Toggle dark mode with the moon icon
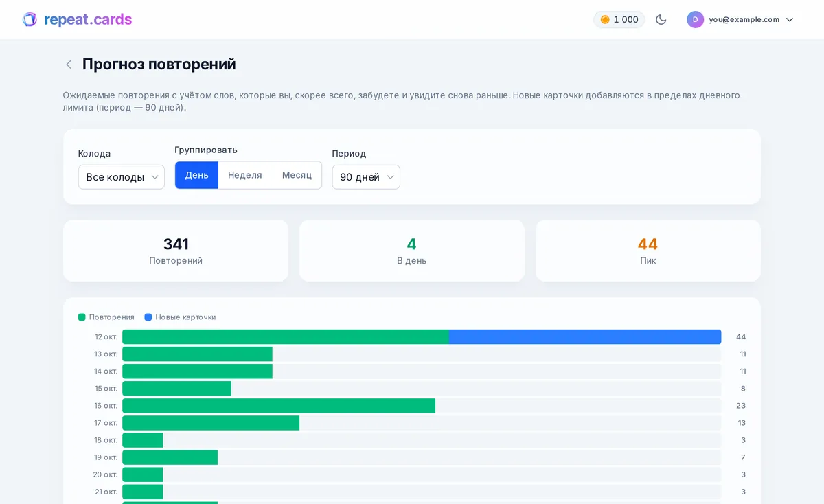 pyautogui.click(x=661, y=19)
